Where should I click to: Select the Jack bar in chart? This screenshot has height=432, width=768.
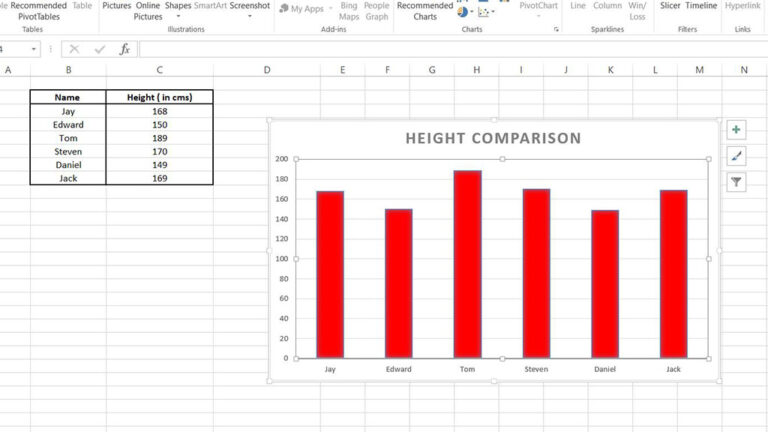(673, 274)
